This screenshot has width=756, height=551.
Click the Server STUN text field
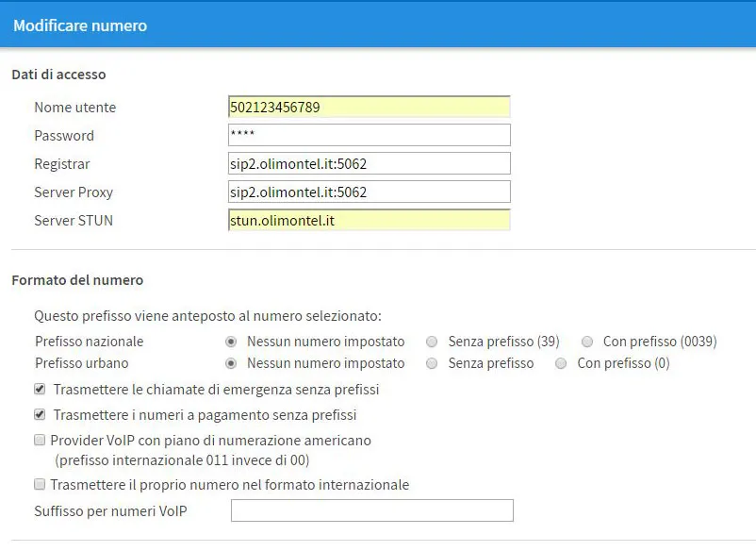pyautogui.click(x=369, y=221)
